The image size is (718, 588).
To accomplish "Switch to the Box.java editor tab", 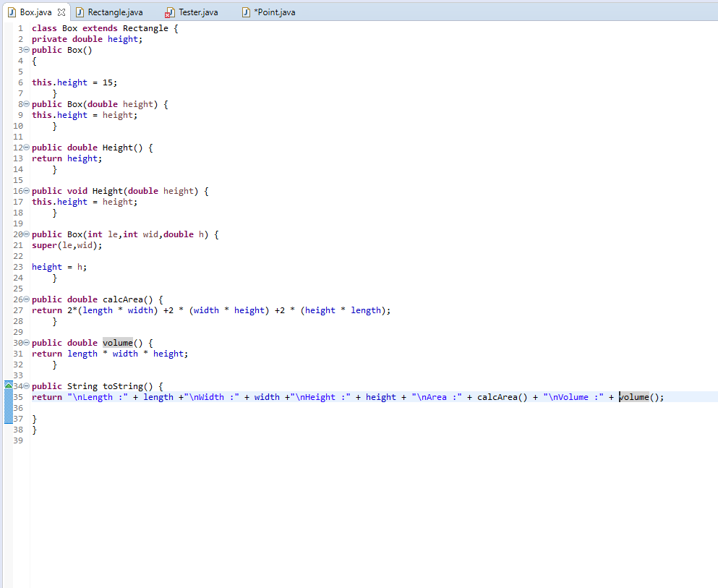I will click(x=36, y=12).
